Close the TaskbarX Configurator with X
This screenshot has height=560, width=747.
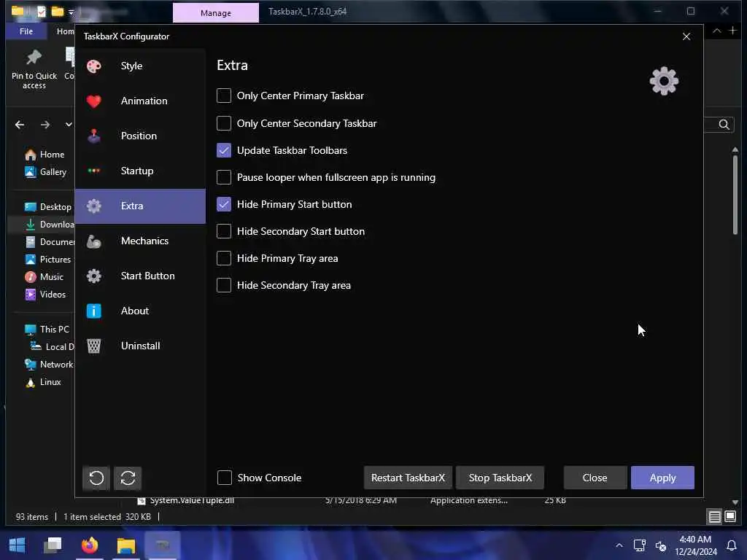[686, 36]
